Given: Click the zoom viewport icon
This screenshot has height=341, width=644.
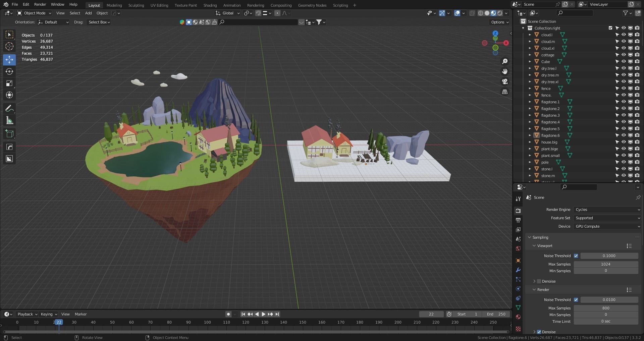Looking at the screenshot, I should 504,61.
